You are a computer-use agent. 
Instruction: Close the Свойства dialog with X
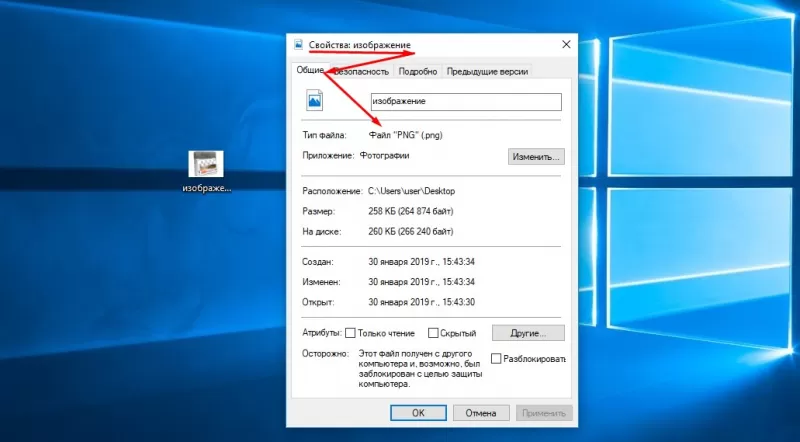pyautogui.click(x=566, y=44)
